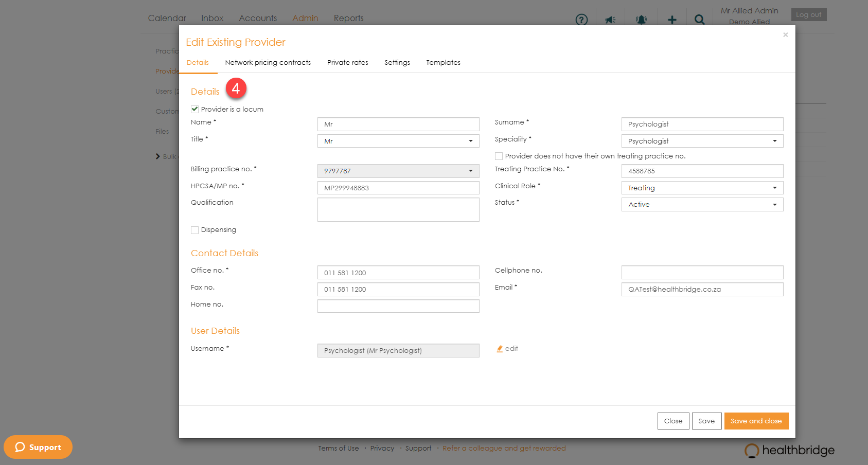
Task: Open the Private rates tab
Action: [x=347, y=63]
